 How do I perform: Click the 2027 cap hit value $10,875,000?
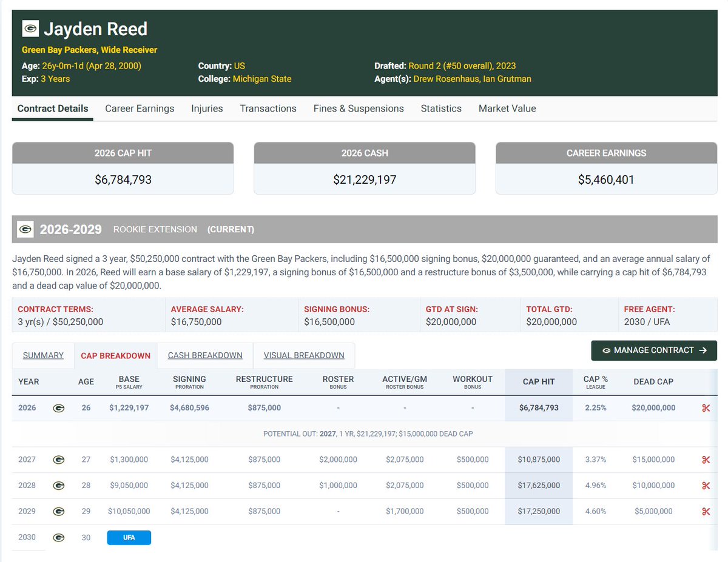[539, 460]
